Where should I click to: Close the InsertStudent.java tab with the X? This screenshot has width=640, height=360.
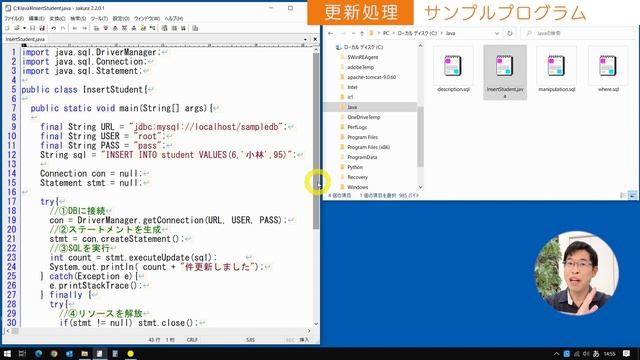[315, 39]
